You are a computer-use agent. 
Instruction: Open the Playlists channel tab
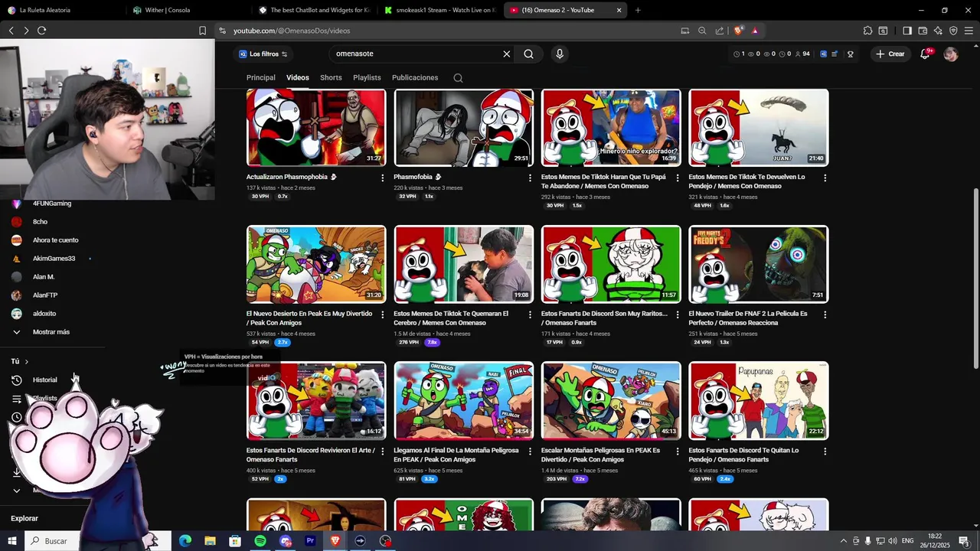pyautogui.click(x=367, y=77)
